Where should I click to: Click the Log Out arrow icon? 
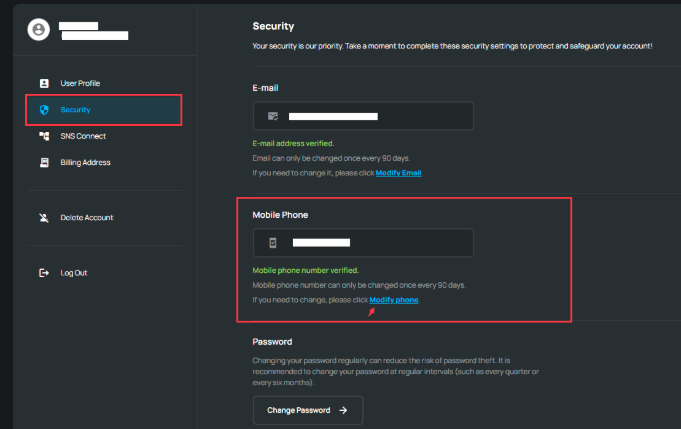click(x=44, y=272)
